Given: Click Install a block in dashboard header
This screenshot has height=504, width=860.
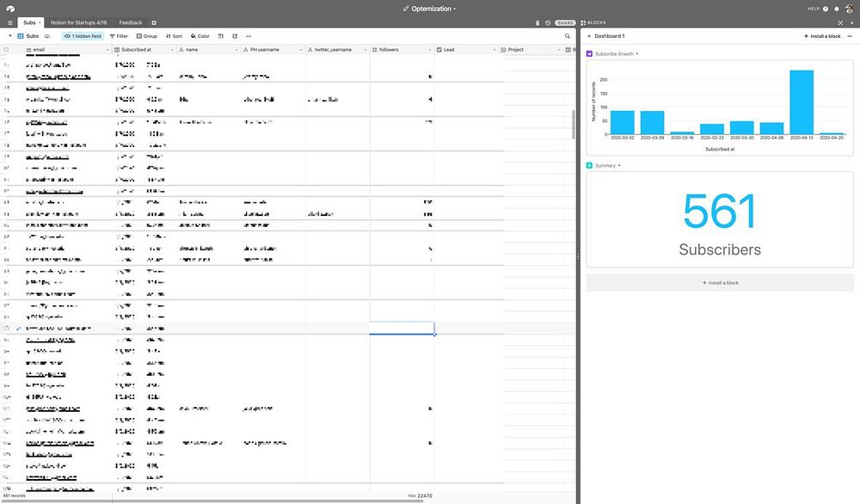Looking at the screenshot, I should 822,36.
